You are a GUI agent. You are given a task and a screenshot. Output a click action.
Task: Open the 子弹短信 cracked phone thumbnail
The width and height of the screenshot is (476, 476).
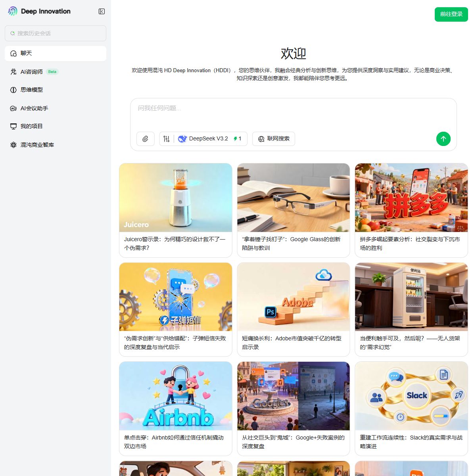click(176, 297)
